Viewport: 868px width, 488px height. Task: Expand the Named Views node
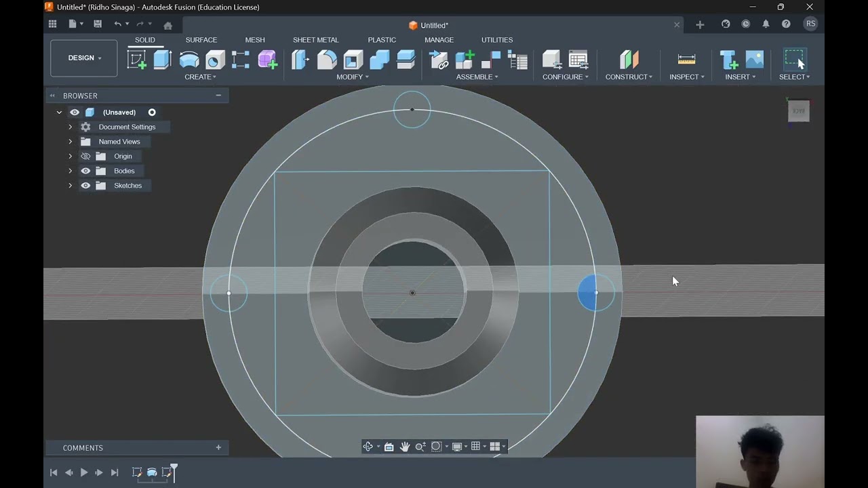(70, 142)
